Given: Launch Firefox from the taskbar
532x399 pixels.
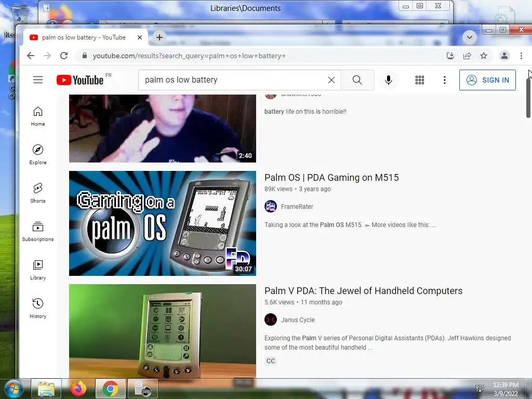Looking at the screenshot, I should [78, 389].
